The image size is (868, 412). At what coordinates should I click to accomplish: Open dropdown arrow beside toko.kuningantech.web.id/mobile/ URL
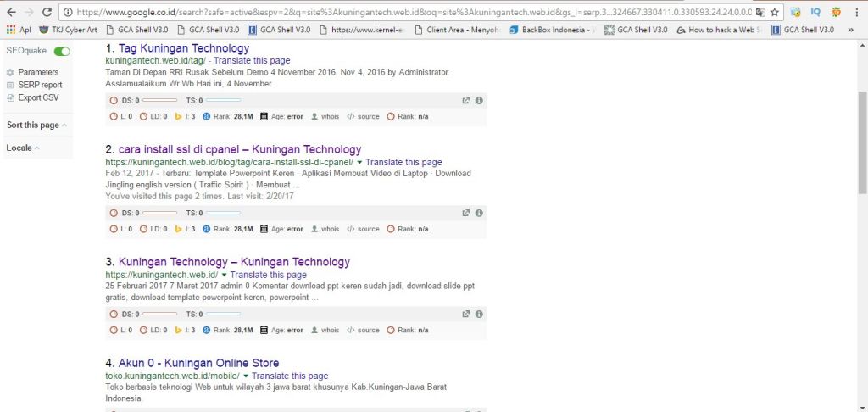click(x=246, y=376)
